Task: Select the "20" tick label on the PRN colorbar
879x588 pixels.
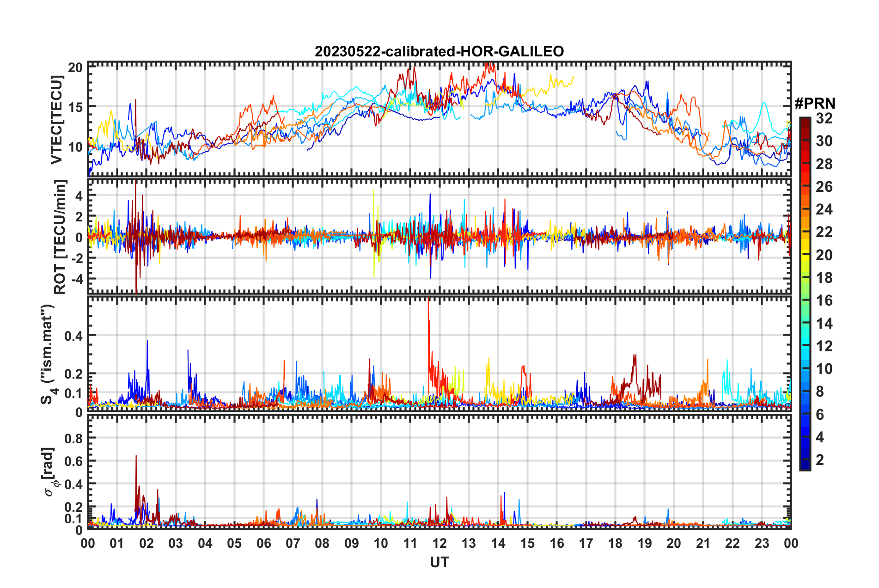Action: [x=824, y=255]
